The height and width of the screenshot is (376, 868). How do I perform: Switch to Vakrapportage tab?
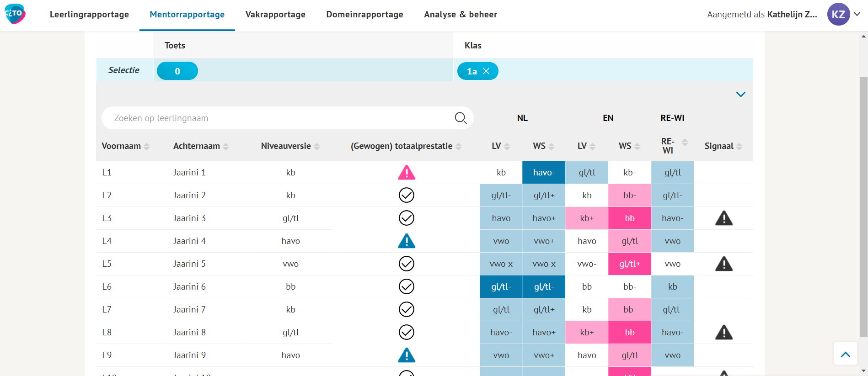275,14
